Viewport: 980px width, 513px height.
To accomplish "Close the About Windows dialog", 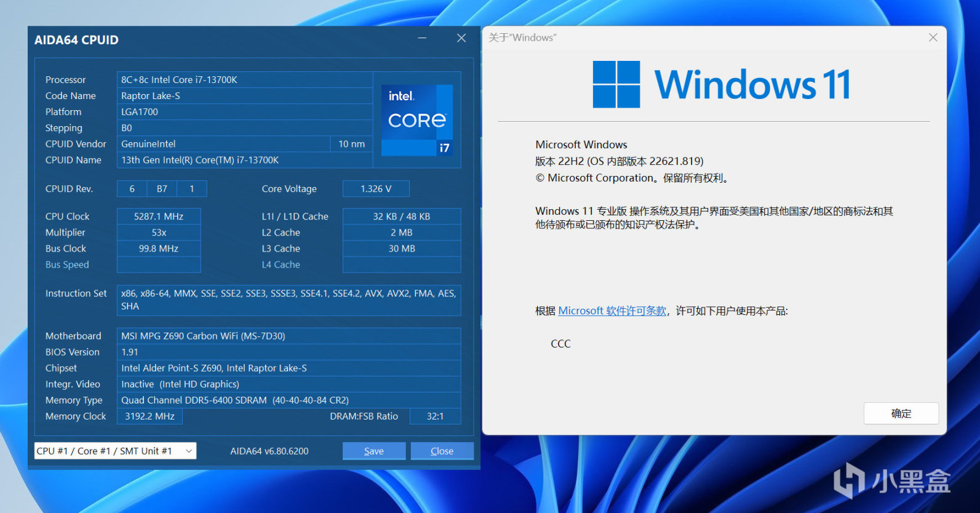I will (933, 38).
